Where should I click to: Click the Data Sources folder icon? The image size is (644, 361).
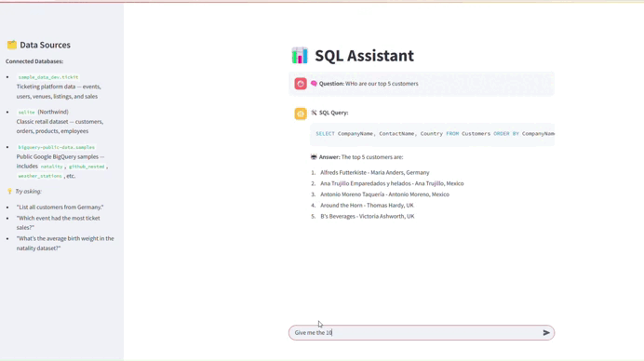(x=12, y=45)
